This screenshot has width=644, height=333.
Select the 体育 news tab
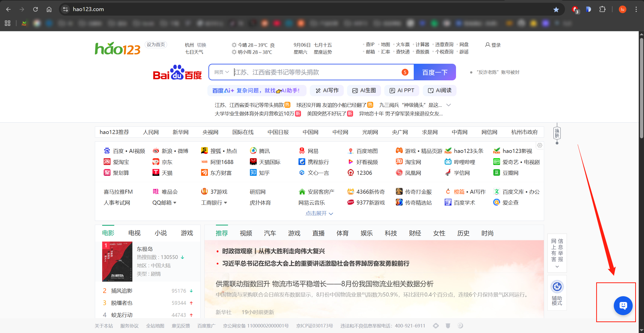[x=342, y=233]
